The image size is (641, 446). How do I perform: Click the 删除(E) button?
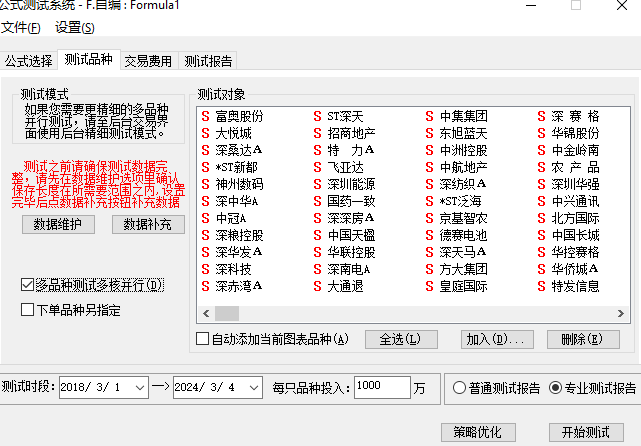tap(583, 339)
